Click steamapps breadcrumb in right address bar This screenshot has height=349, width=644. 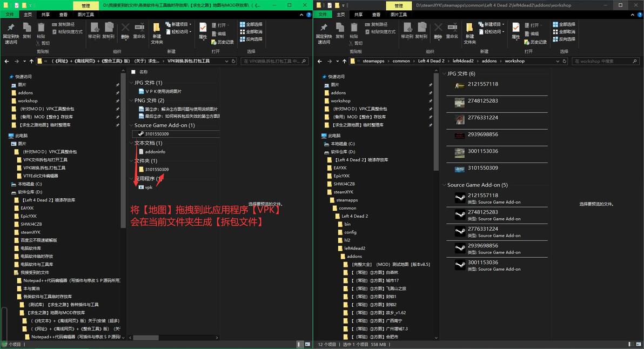pos(373,61)
